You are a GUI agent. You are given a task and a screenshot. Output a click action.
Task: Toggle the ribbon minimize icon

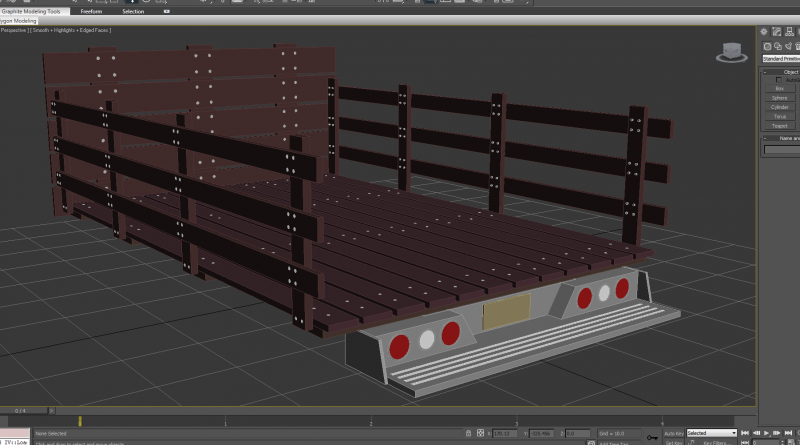[166, 11]
